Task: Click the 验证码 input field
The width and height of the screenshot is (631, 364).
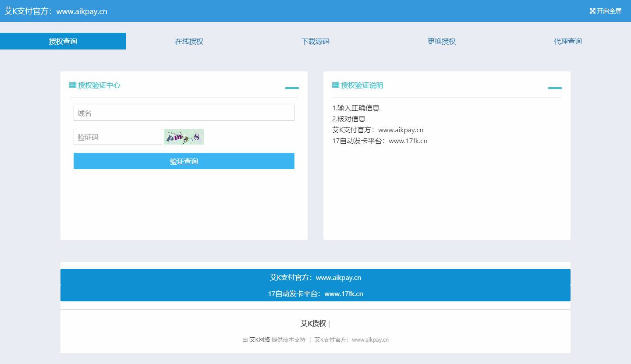Action: tap(117, 137)
